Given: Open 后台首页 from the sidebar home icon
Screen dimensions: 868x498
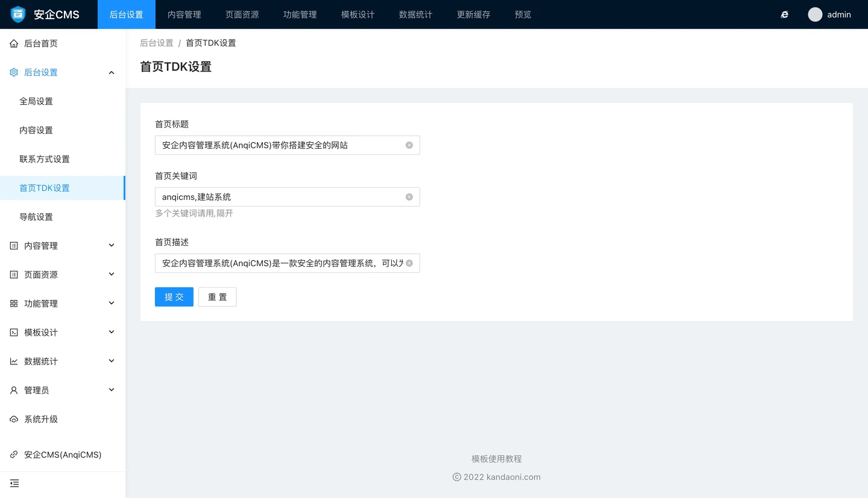Looking at the screenshot, I should coord(14,43).
